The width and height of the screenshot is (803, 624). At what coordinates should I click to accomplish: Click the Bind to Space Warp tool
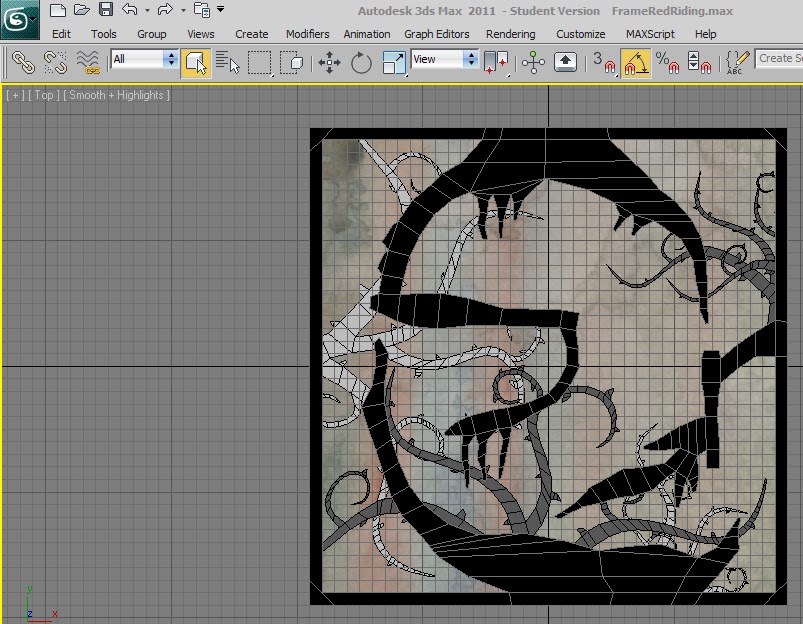click(88, 62)
